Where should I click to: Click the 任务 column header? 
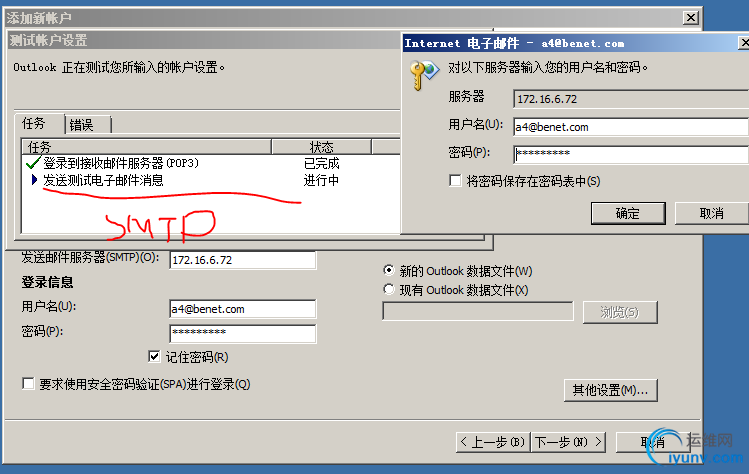pos(146,147)
